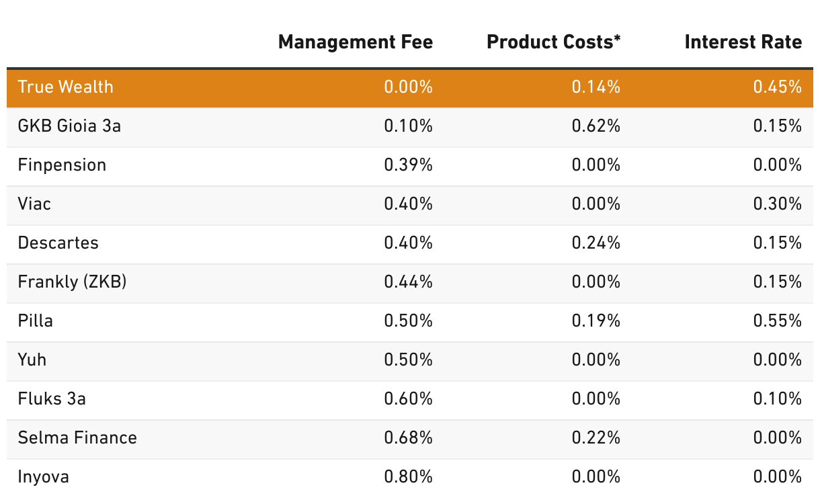Click GKB Gioia 3a's 0.62% product costs
Viewport: 820px width, 504px height.
click(596, 126)
